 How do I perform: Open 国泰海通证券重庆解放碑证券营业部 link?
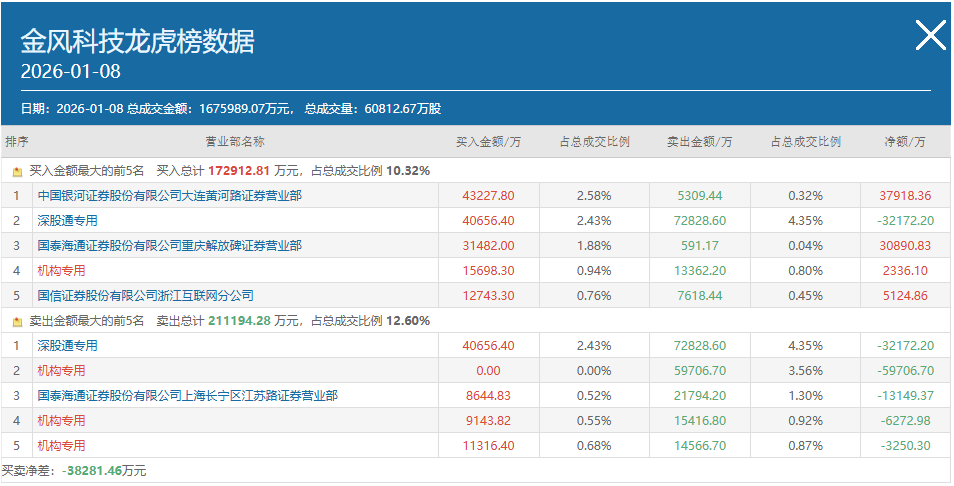click(x=170, y=246)
